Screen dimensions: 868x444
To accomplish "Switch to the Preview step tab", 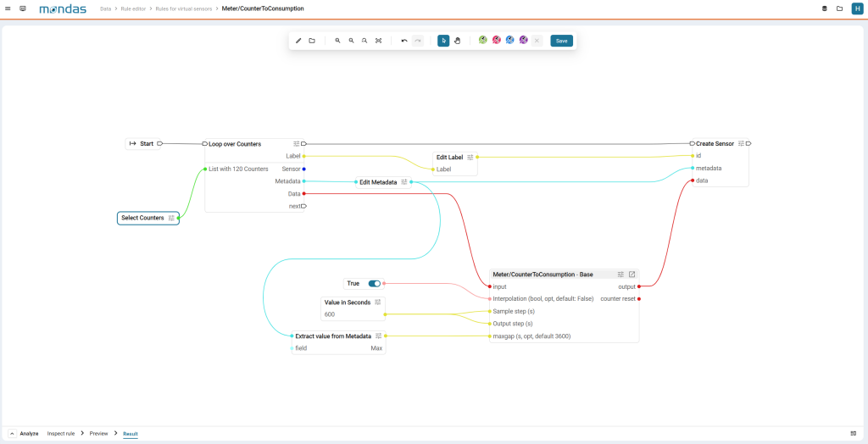I will click(x=98, y=433).
